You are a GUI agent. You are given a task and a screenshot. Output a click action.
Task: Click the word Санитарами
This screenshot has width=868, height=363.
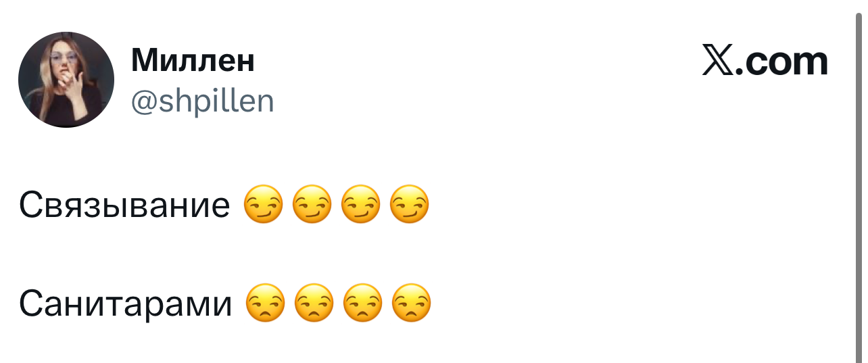(x=125, y=304)
